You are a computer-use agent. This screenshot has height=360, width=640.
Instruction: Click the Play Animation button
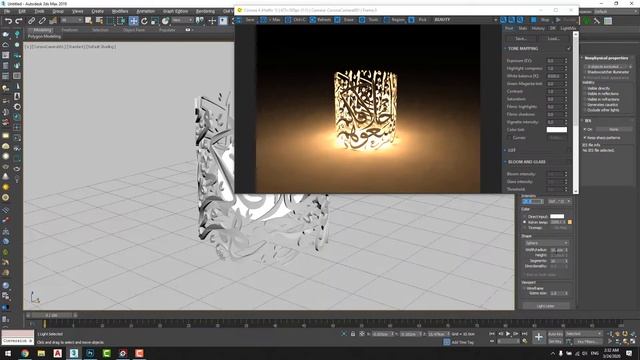[x=508, y=334]
